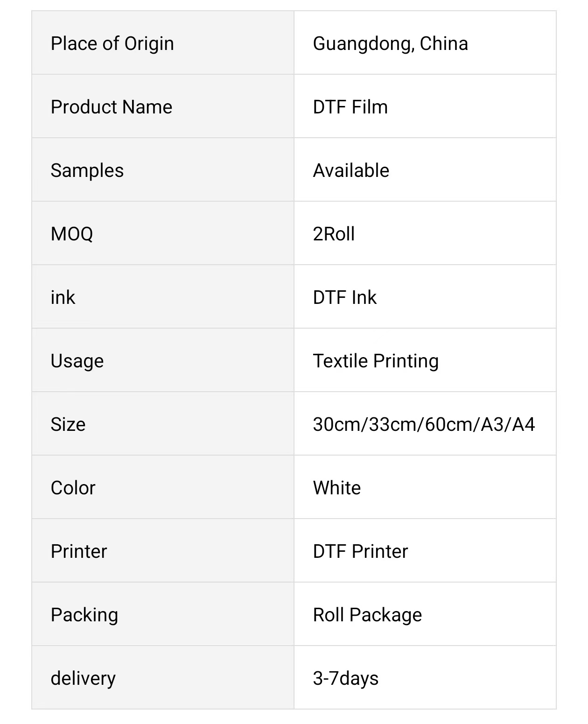Screen dimensions: 588x724
Task: Click the 'Size' row label
Action: (x=68, y=424)
